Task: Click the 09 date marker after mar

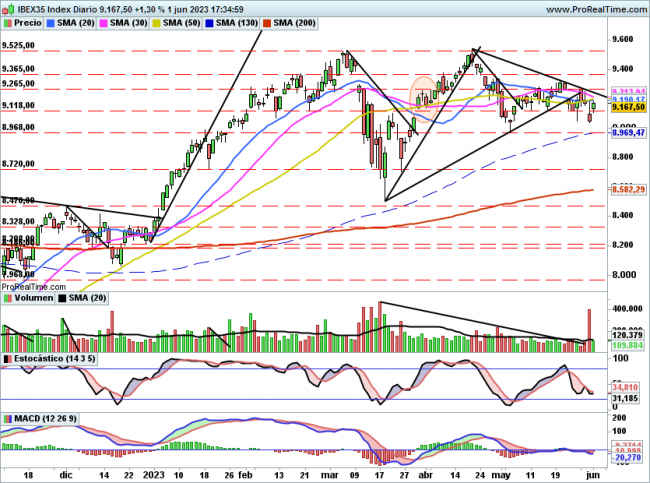Action: [354, 475]
